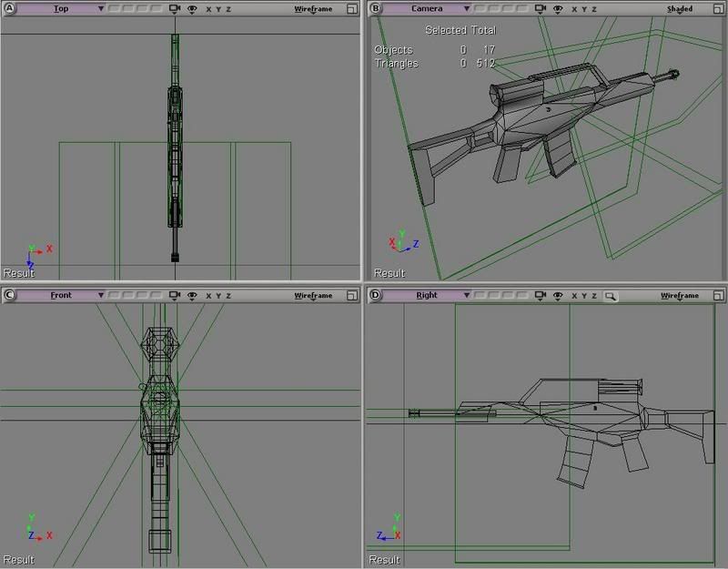The width and height of the screenshot is (728, 569).
Task: Click the A viewport letter icon
Action: click(9, 8)
